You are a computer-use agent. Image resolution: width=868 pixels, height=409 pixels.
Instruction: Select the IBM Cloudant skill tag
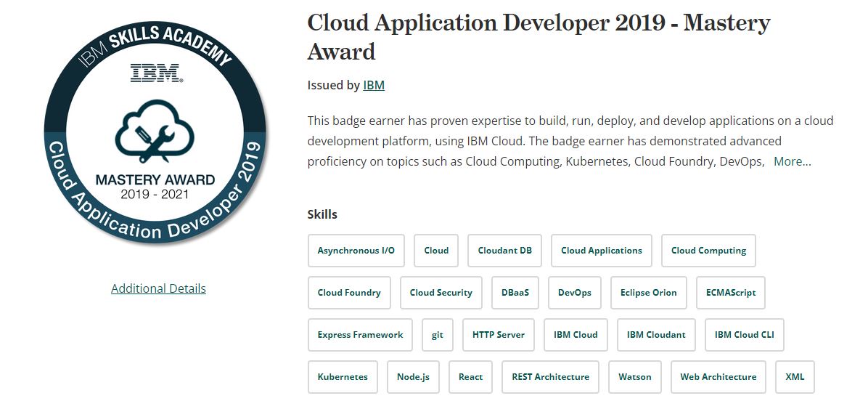pyautogui.click(x=657, y=335)
